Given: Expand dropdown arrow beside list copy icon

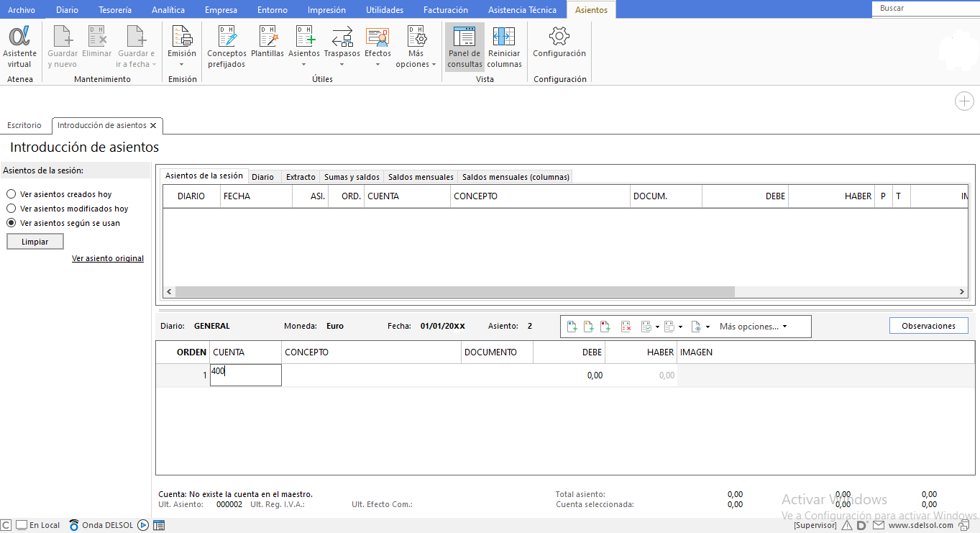Looking at the screenshot, I should (681, 327).
